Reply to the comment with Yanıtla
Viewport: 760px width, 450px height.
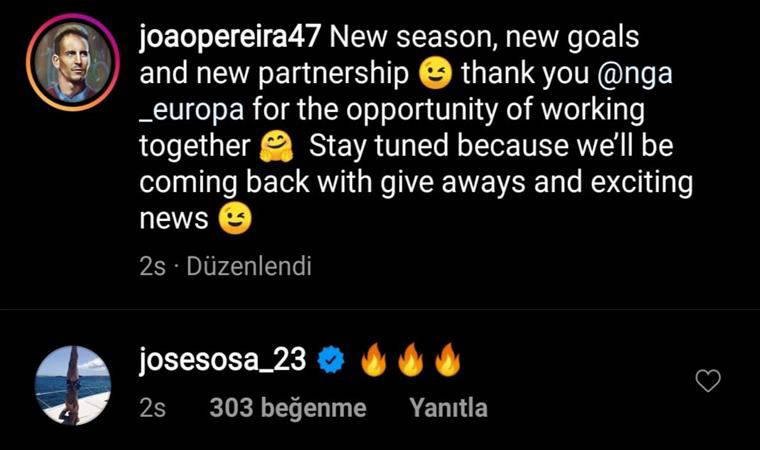click(x=448, y=408)
